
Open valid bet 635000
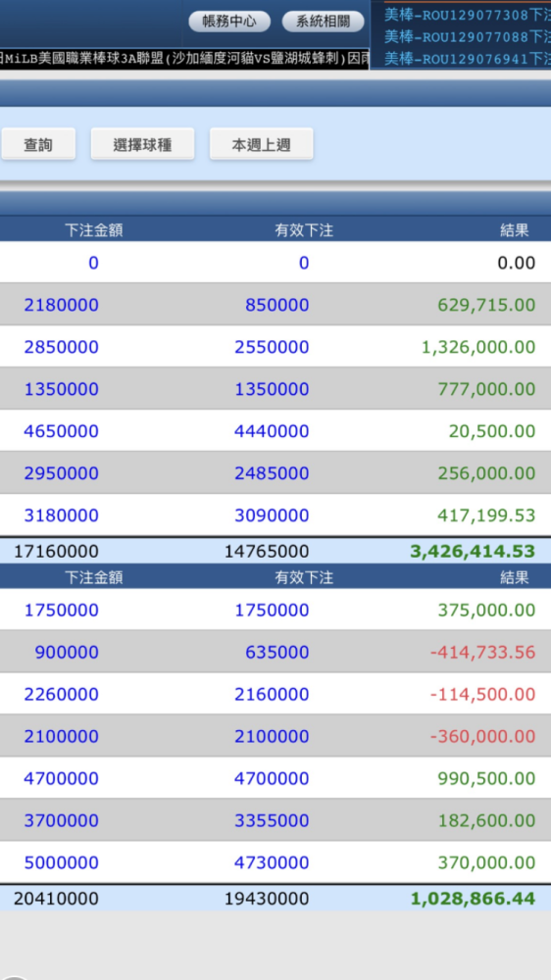(x=277, y=653)
